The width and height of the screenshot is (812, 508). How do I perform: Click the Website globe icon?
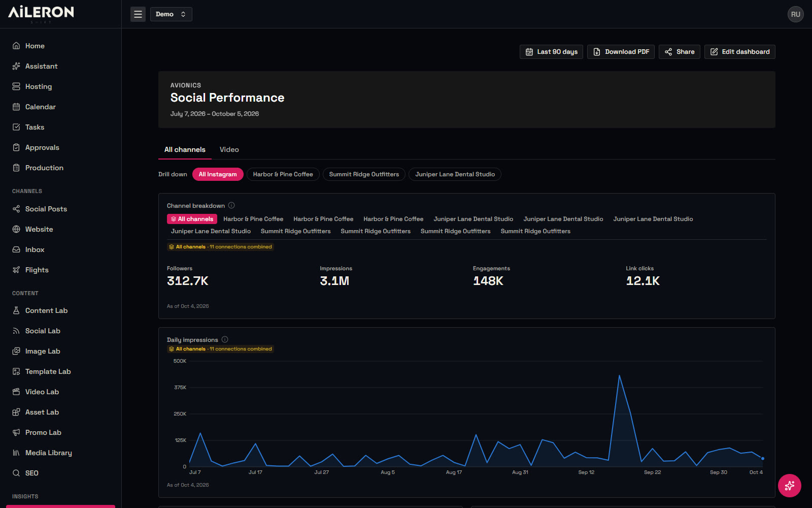pyautogui.click(x=16, y=229)
